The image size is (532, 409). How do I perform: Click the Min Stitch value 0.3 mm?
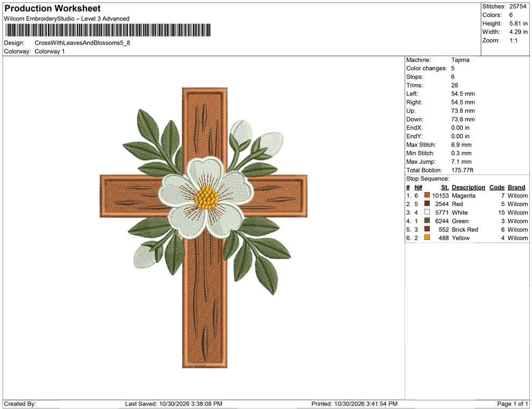point(462,153)
